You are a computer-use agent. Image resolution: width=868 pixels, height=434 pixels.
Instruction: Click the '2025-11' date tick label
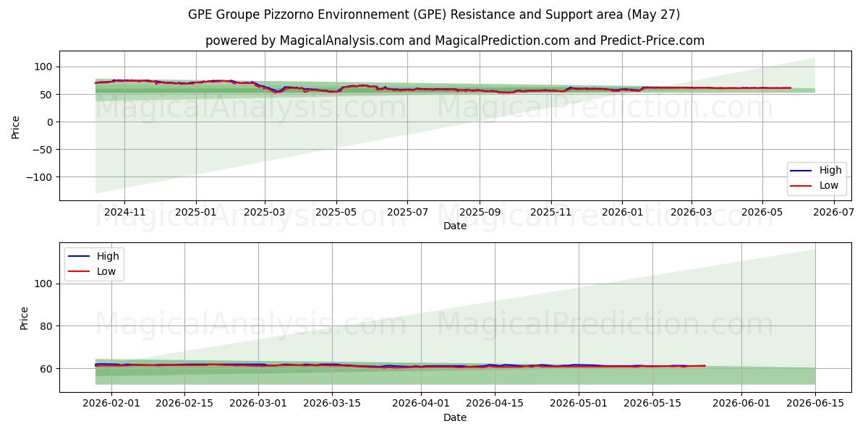(551, 212)
